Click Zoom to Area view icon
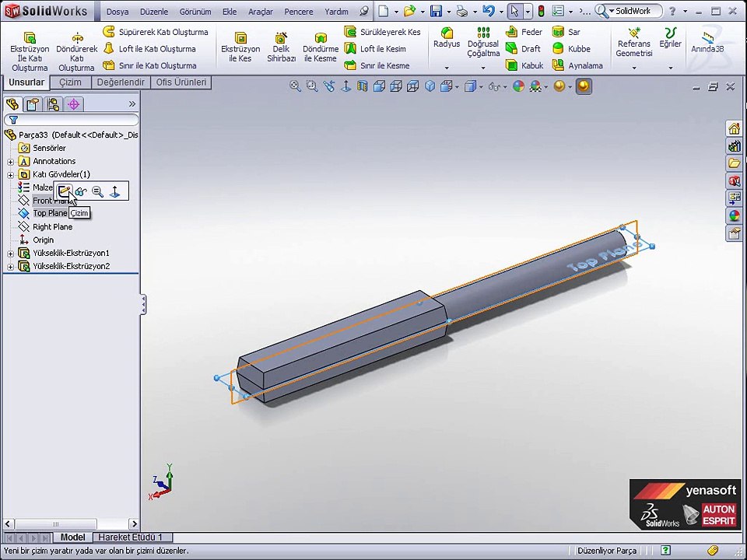Image resolution: width=747 pixels, height=560 pixels. point(312,86)
